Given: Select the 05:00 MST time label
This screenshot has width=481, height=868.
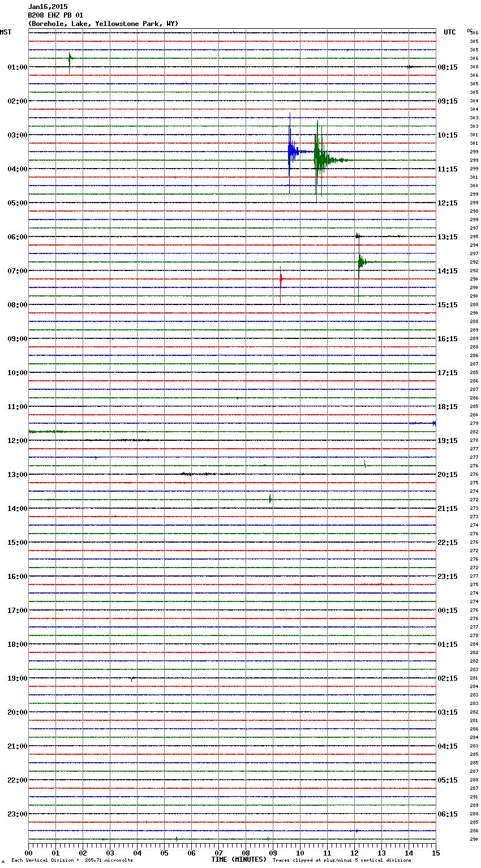Looking at the screenshot, I should [18, 203].
